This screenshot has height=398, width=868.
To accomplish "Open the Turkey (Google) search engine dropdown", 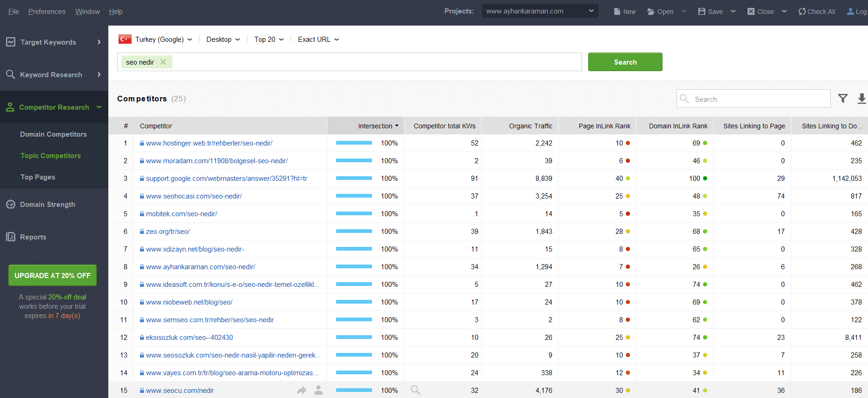I will (164, 40).
